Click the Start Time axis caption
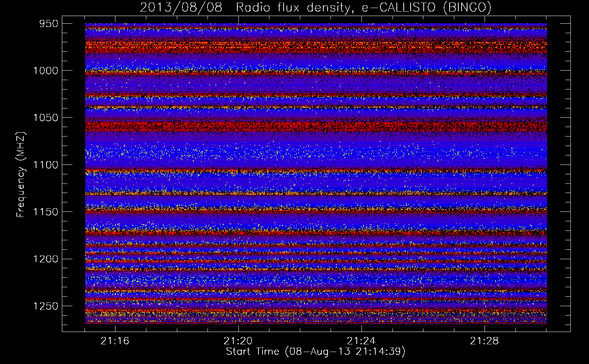The width and height of the screenshot is (589, 364). [x=316, y=352]
